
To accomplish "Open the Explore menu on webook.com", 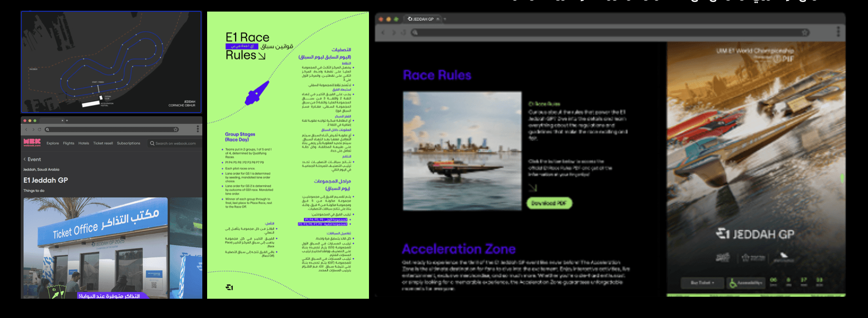I will pos(53,143).
